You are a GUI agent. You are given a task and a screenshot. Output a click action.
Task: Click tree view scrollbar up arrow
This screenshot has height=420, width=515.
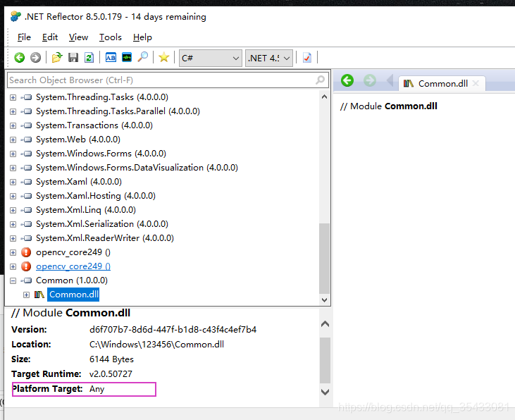pyautogui.click(x=325, y=97)
